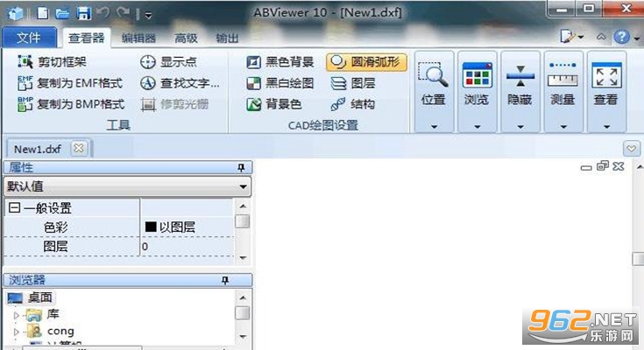The image size is (644, 350).
Task: Close the inner document window
Action: (618, 165)
